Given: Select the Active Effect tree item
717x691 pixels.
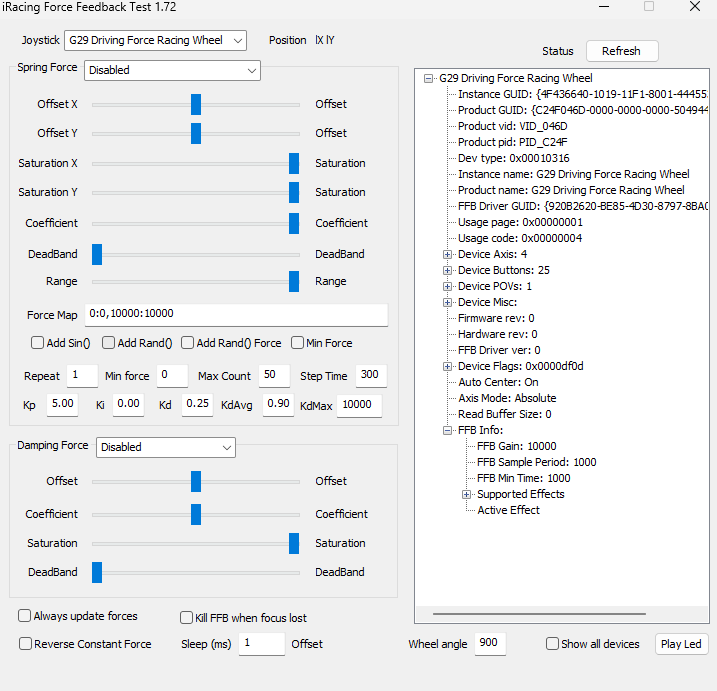Looking at the screenshot, I should click(508, 510).
